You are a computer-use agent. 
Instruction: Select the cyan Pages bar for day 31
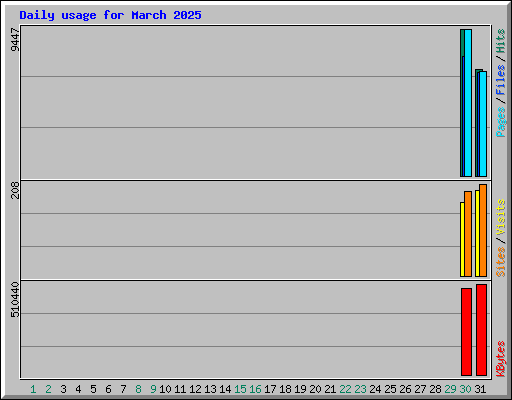pos(483,124)
